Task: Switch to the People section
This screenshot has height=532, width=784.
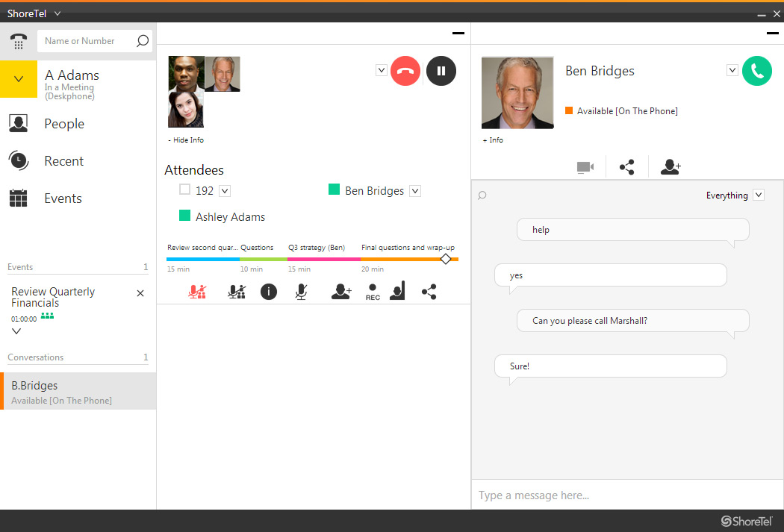Action: 63,123
